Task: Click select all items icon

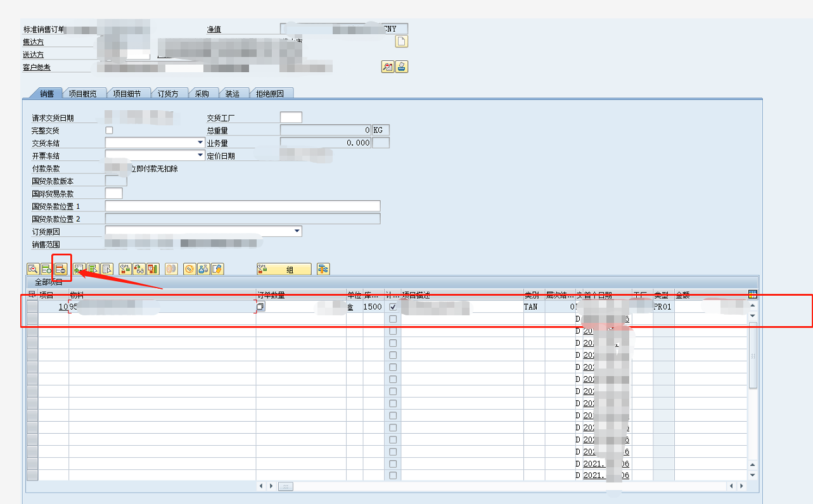Action: pos(93,269)
